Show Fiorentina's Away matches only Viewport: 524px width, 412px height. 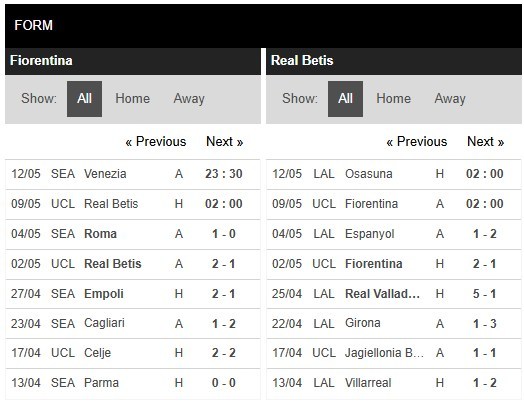coord(189,99)
